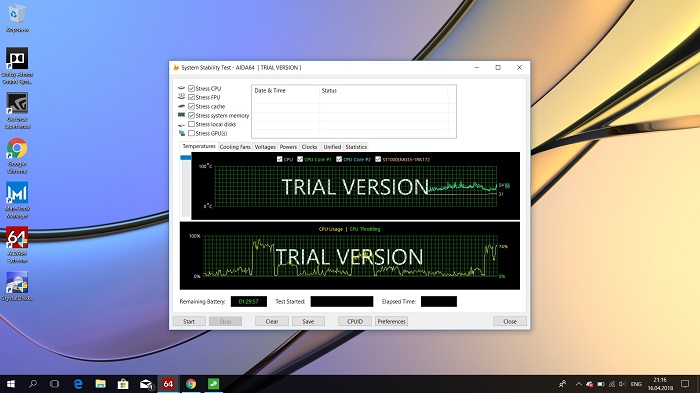
Task: Click the volume speaker tray icon
Action: pos(622,384)
